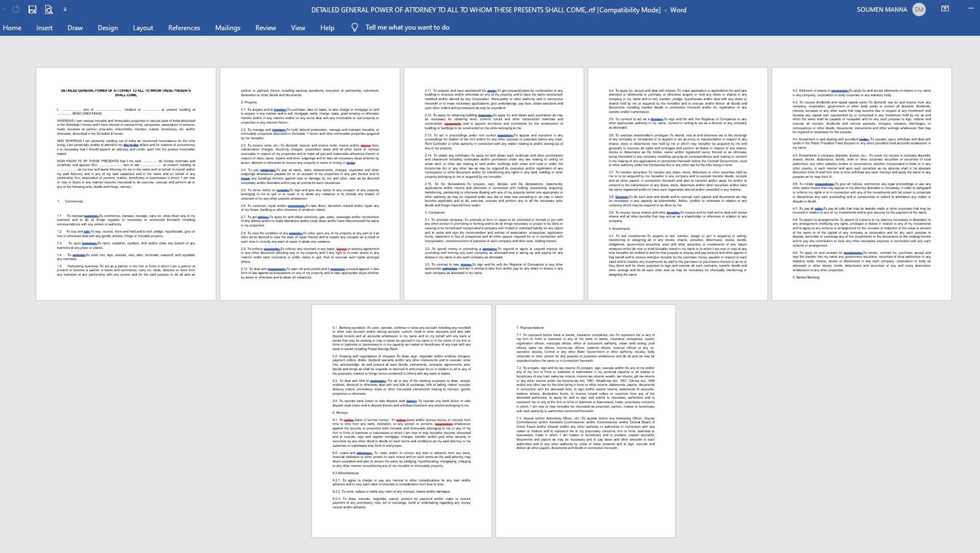Select the page starting with 7. Representations
This screenshot has height=553, width=980.
tap(585, 421)
